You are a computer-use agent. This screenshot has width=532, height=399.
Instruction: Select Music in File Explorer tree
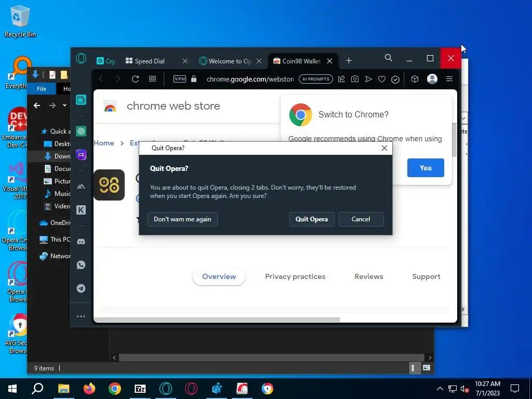58,194
